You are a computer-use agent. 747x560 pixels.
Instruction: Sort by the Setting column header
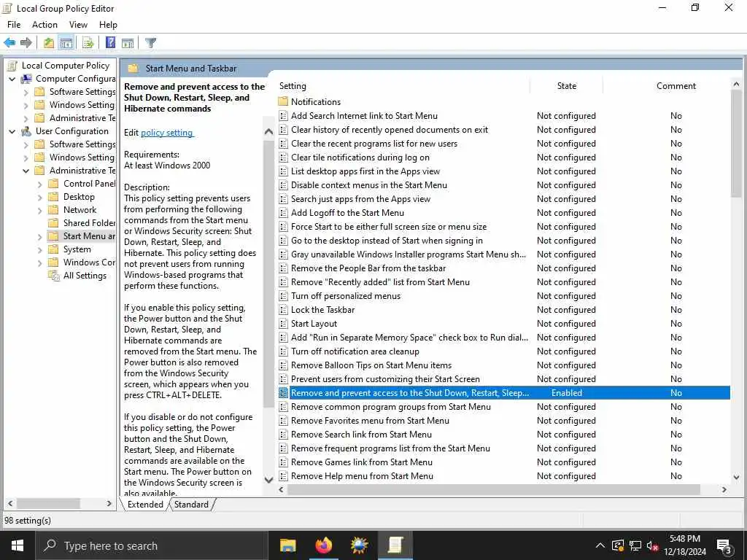403,86
